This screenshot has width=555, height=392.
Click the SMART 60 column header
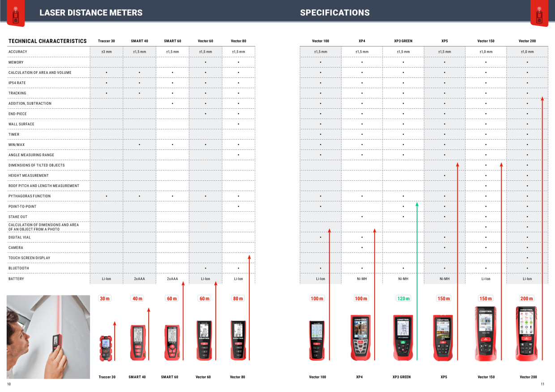172,41
